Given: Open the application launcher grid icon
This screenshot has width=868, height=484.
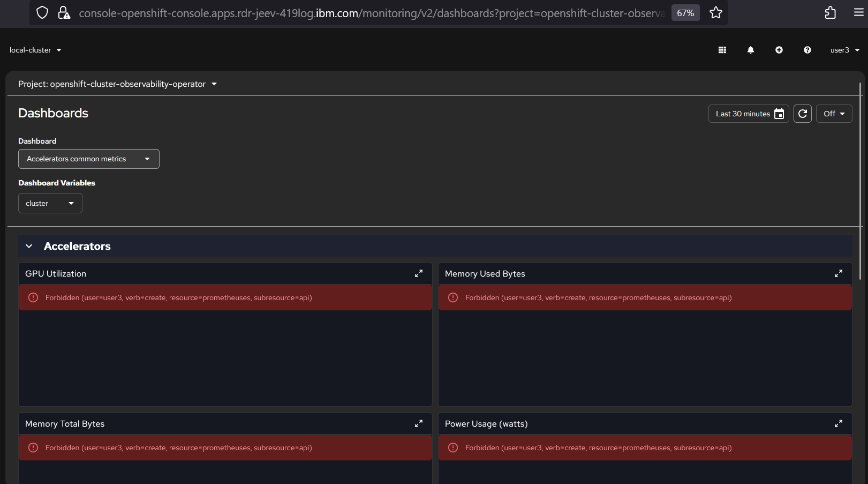Looking at the screenshot, I should pos(722,50).
